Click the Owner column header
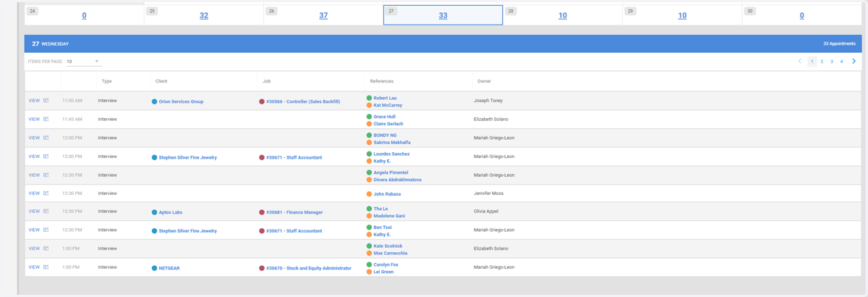The image size is (868, 297). point(483,81)
